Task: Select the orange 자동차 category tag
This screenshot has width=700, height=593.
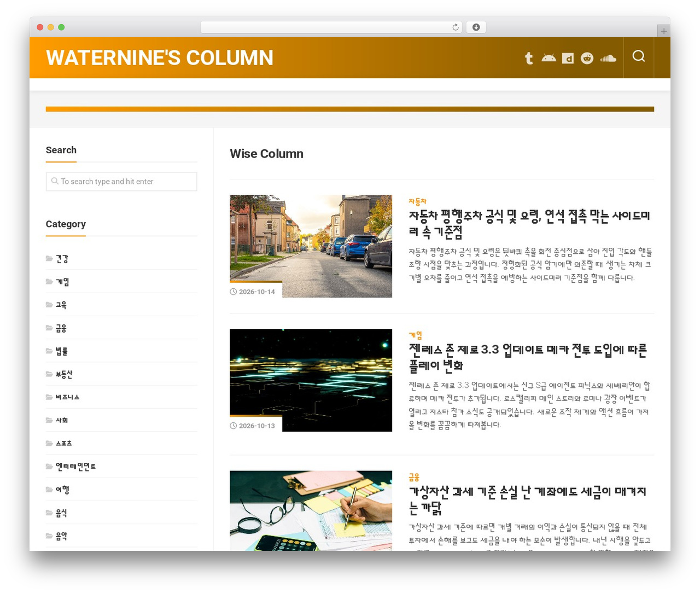Action: [x=417, y=201]
